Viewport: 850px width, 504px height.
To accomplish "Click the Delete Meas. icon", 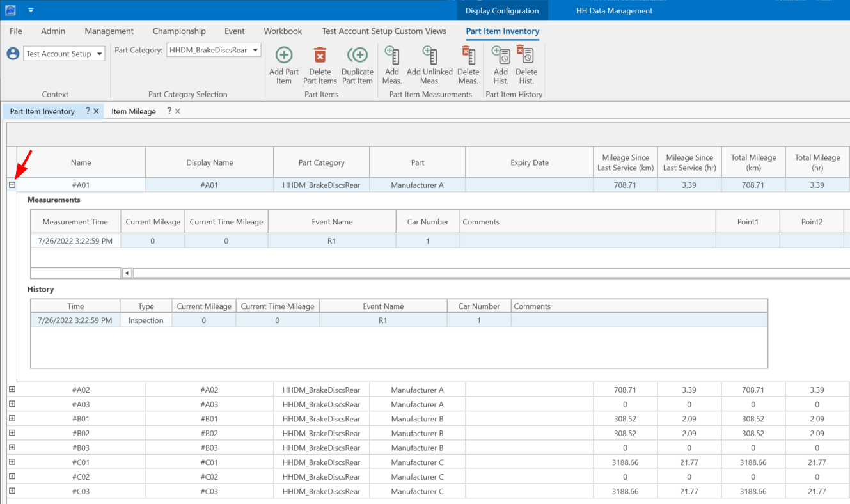I will [x=468, y=56].
